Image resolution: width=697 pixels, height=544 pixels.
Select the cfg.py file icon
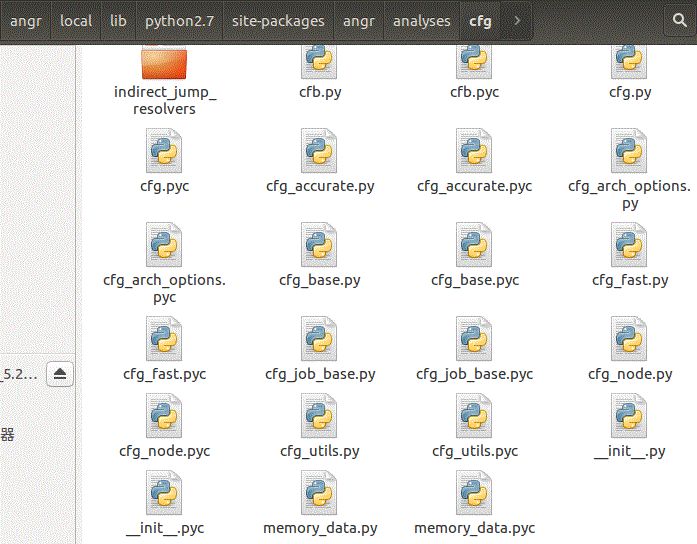point(629,62)
